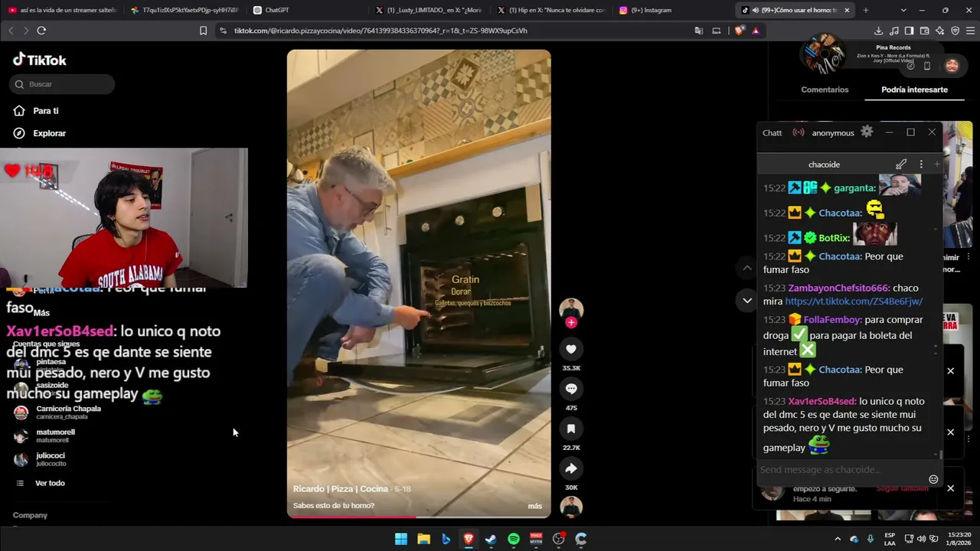Open Ricardo | Pizza | Cocina profile name

pyautogui.click(x=341, y=488)
